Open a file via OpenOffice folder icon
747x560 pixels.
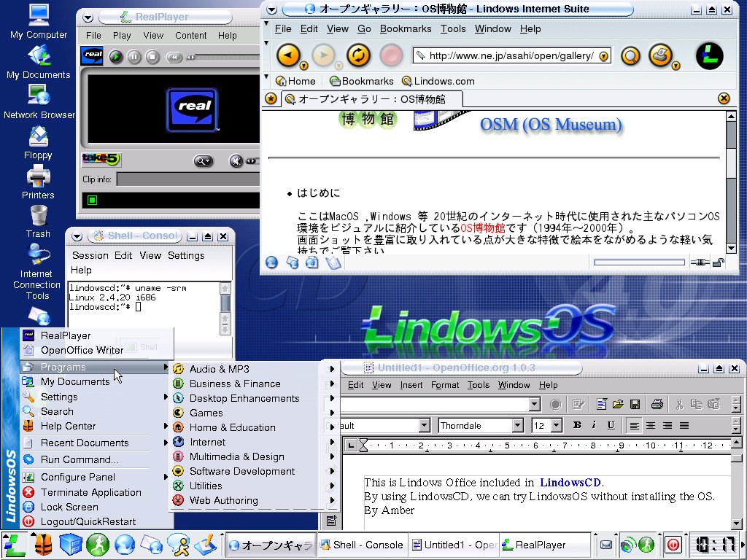coord(618,404)
